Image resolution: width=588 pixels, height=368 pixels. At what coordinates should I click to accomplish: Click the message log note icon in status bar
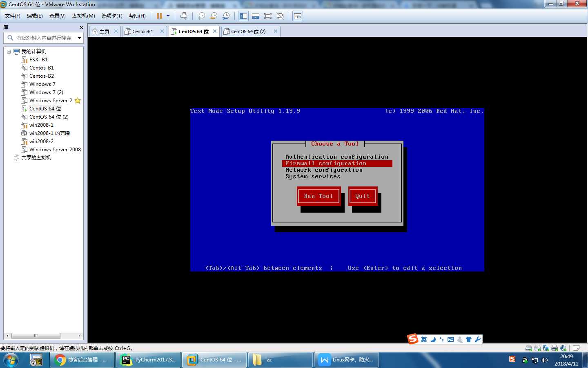point(576,348)
